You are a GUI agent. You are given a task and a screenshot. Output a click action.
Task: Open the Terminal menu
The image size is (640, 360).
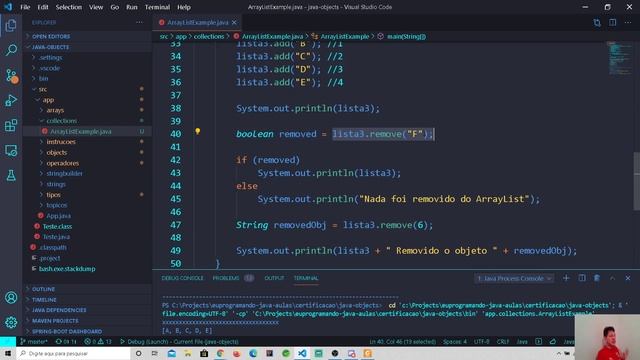157,7
